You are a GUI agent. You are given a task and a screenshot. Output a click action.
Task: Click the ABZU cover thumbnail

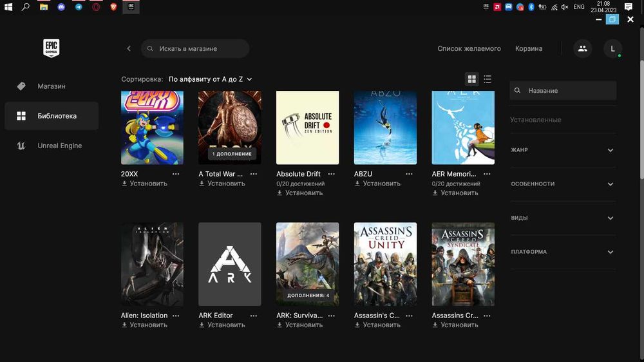pos(385,128)
